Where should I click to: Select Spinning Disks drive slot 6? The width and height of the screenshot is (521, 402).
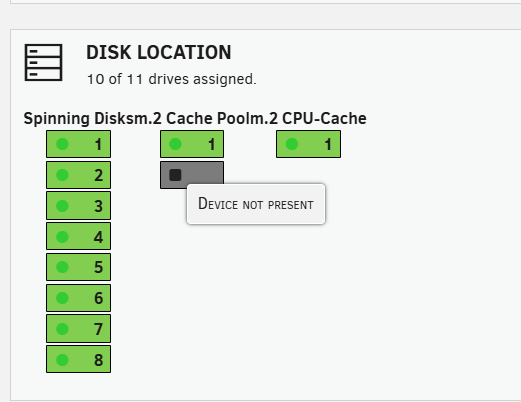(78, 298)
